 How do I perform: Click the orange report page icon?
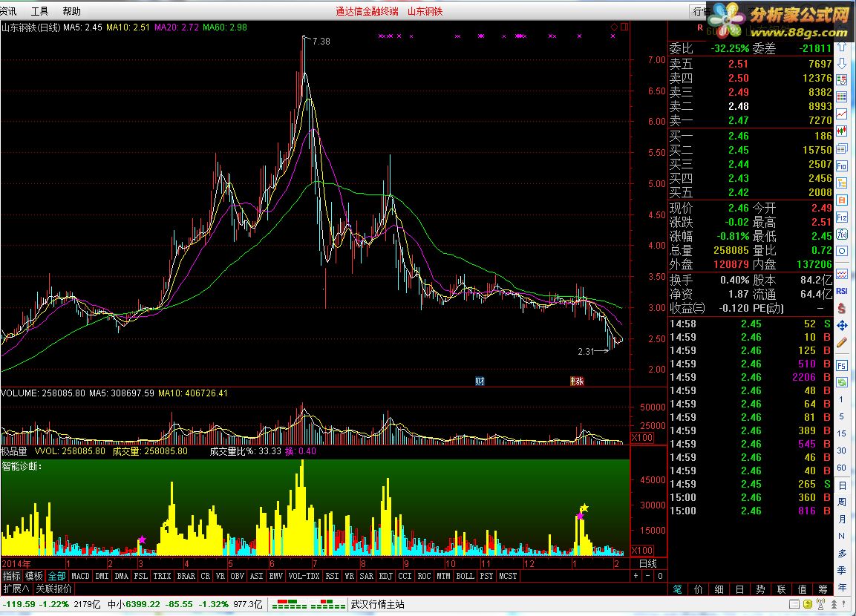click(x=842, y=200)
